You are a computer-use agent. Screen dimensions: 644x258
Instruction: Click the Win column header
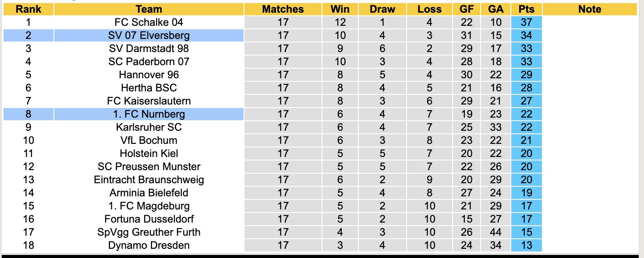pyautogui.click(x=340, y=9)
